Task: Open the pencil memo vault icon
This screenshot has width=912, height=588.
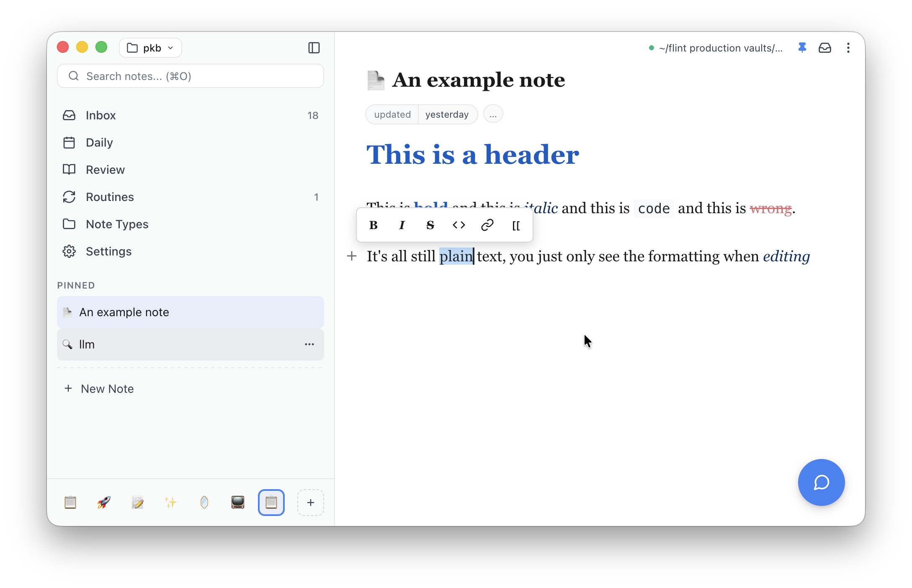Action: [x=137, y=502]
